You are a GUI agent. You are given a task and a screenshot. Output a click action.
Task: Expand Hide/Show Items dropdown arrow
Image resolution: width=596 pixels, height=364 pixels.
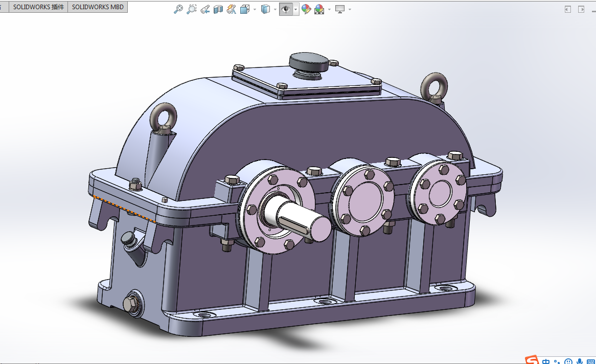pyautogui.click(x=296, y=9)
